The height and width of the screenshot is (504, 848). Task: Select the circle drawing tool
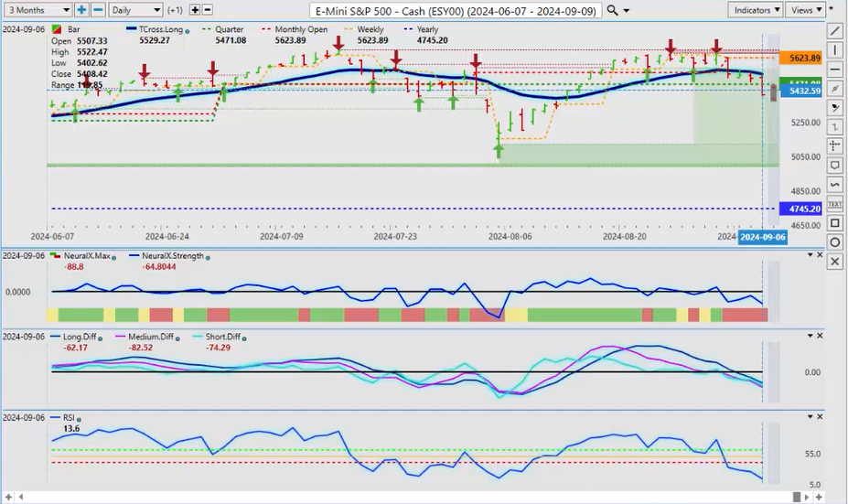(835, 242)
